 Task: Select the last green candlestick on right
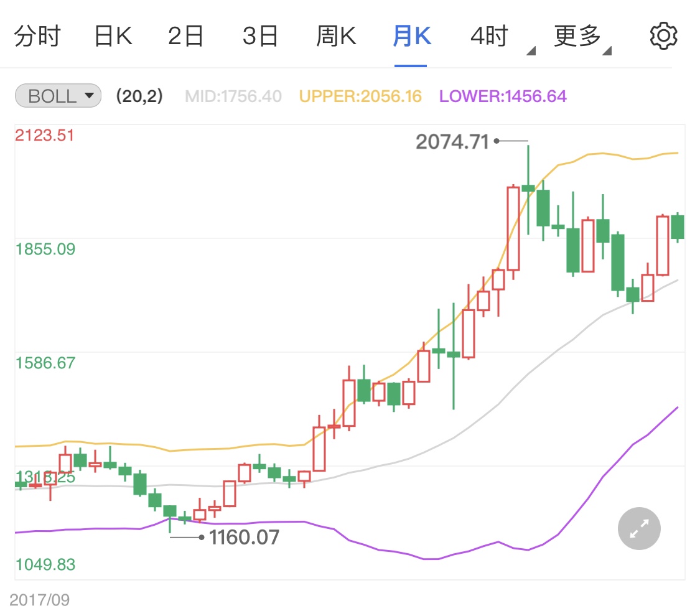677,227
